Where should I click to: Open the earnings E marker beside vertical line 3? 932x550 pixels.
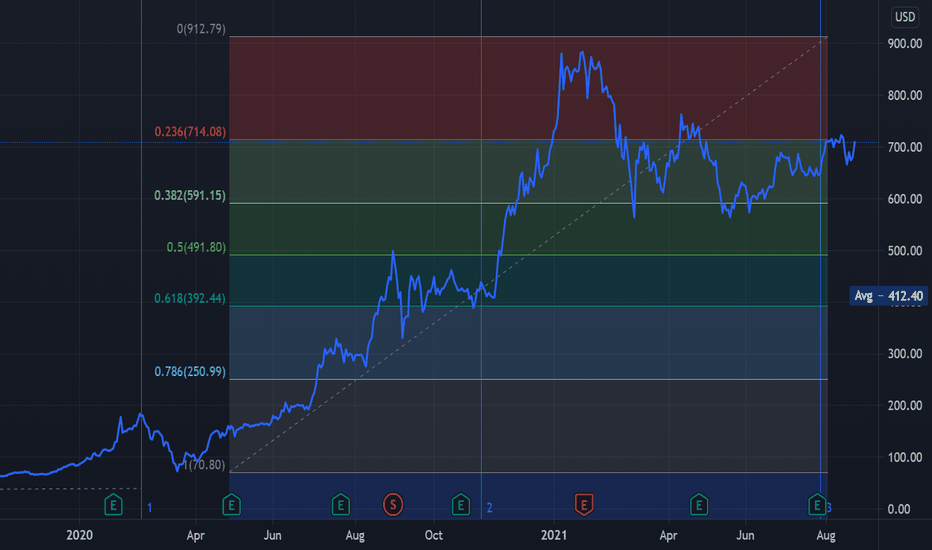817,505
